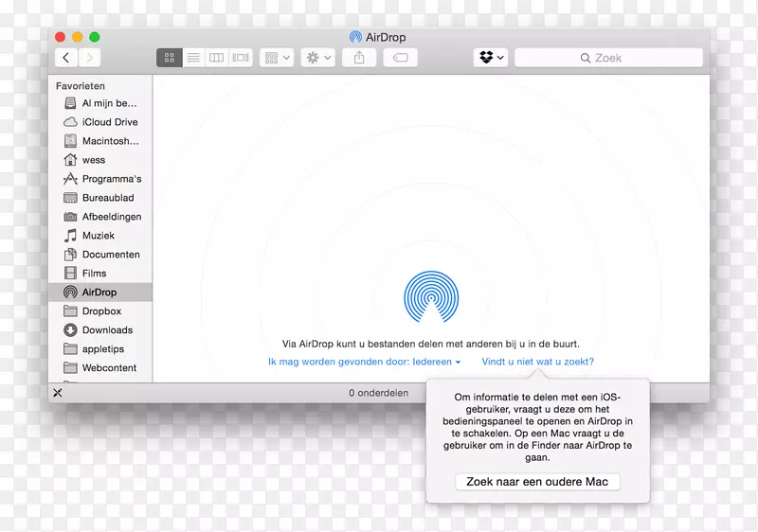Click 'Zoek naar een oudere Mac' button
Screen dimensions: 758x532
click(x=537, y=482)
